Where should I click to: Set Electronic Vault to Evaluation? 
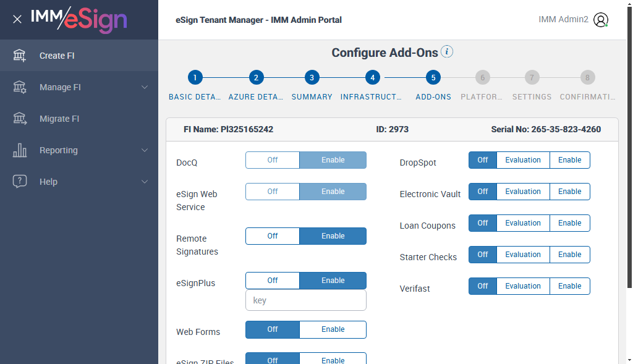tap(523, 192)
